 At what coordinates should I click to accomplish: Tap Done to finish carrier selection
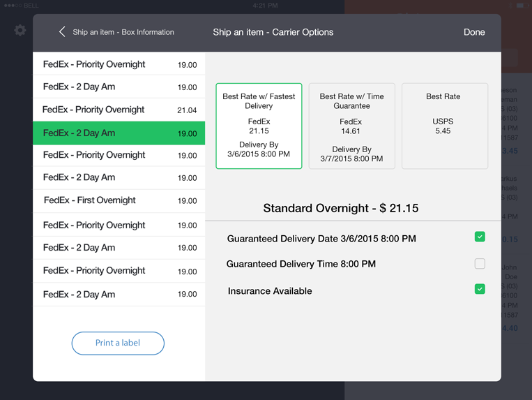[474, 32]
